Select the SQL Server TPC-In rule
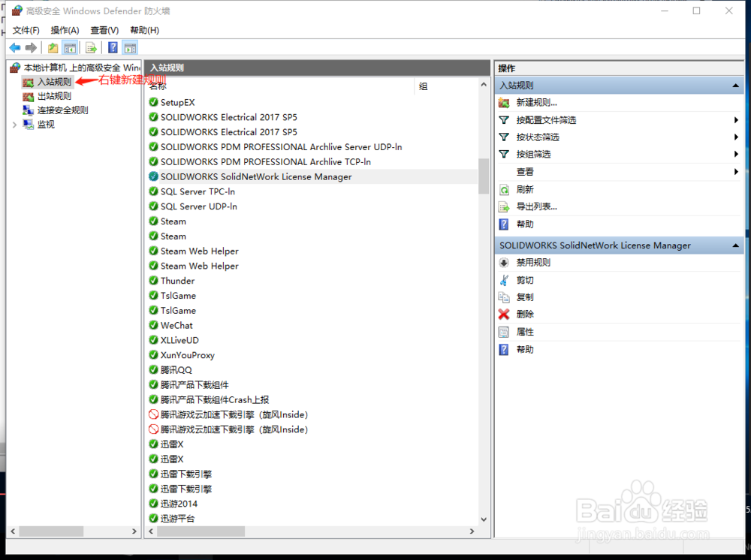This screenshot has width=751, height=560. [x=198, y=191]
